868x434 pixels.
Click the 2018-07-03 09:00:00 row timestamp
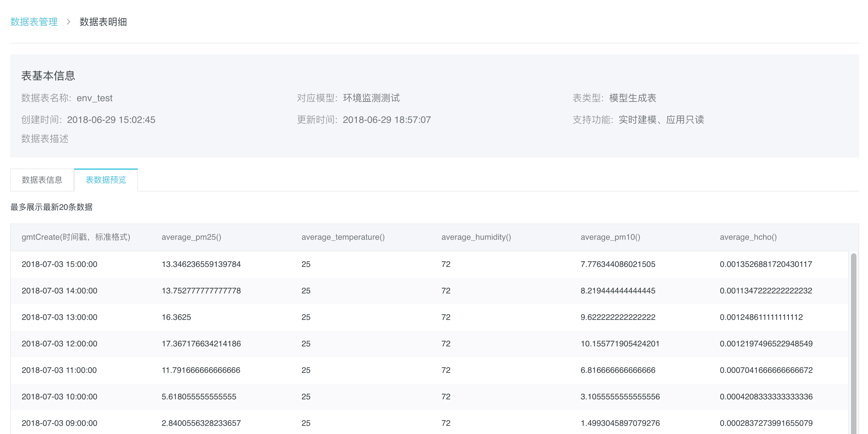(x=59, y=423)
